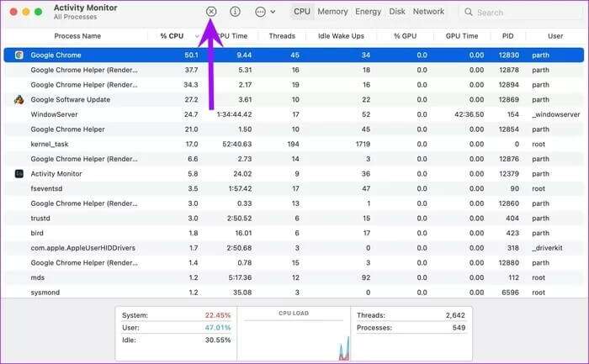Toggle the % CPU sort direction arrow
The height and width of the screenshot is (364, 589).
[x=197, y=36]
